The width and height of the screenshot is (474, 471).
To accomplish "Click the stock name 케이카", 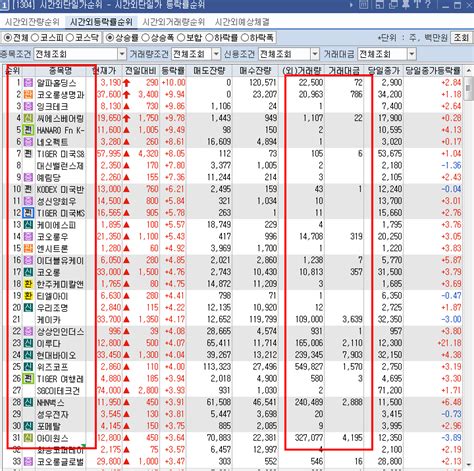I will point(49,320).
